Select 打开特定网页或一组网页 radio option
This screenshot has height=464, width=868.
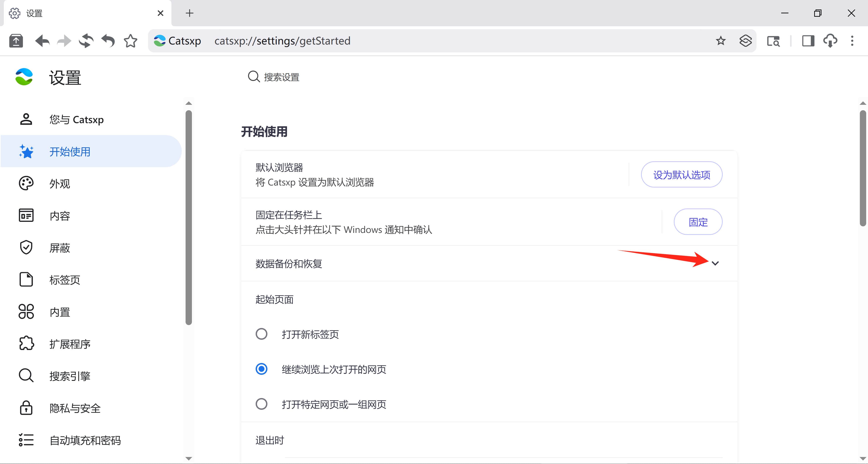262,404
